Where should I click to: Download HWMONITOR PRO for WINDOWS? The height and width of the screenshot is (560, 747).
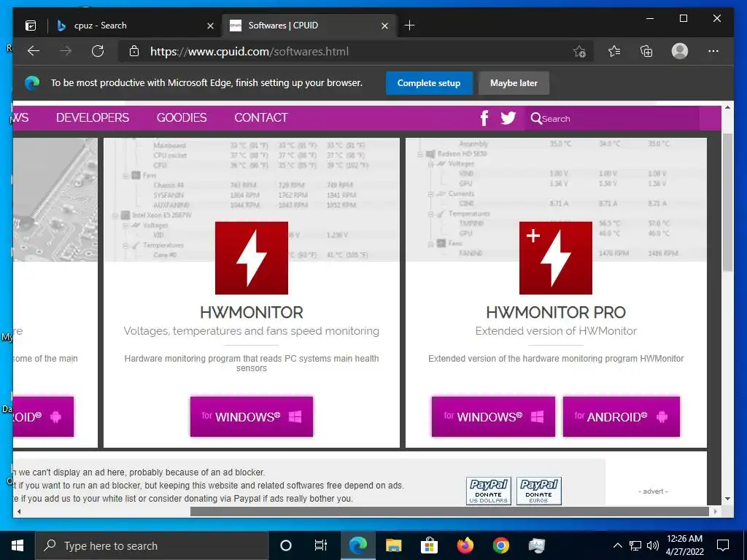point(493,416)
